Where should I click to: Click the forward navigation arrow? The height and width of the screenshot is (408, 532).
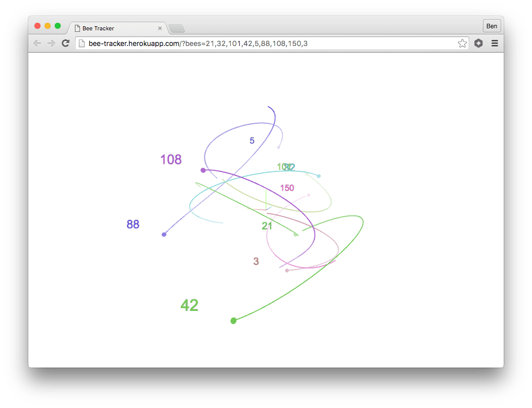click(x=51, y=43)
